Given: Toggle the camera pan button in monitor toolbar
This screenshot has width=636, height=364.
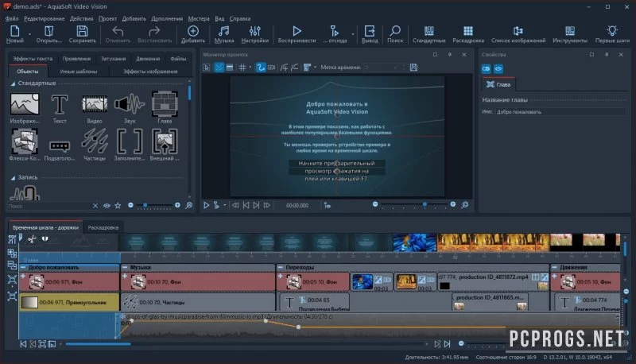Looking at the screenshot, I should 271,68.
